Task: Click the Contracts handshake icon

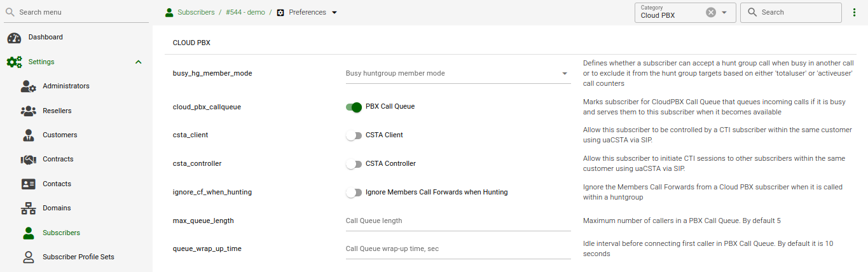Action: [28, 160]
